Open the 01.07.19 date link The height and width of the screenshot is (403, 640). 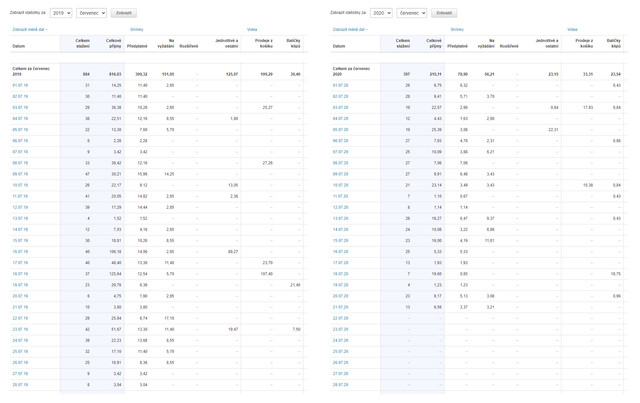click(20, 85)
